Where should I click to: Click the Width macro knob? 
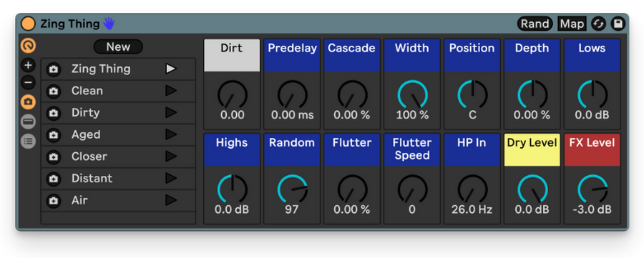(x=412, y=95)
